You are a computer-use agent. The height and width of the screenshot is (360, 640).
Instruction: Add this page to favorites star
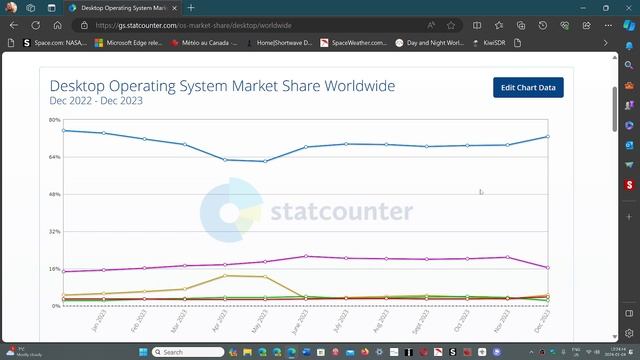[x=451, y=25]
